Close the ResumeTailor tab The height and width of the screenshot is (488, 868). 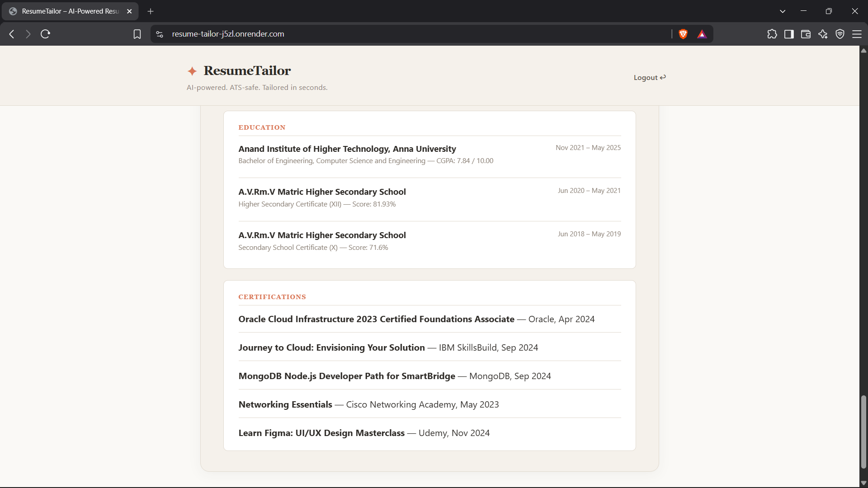129,11
